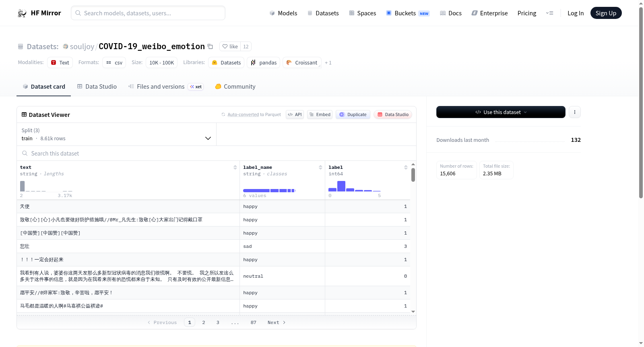The image size is (644, 347).
Task: Click sort arrows on the label_name column
Action: tap(320, 167)
